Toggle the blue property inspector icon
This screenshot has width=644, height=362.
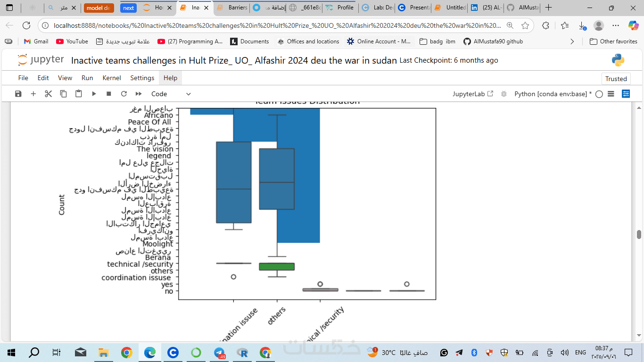coord(626,94)
